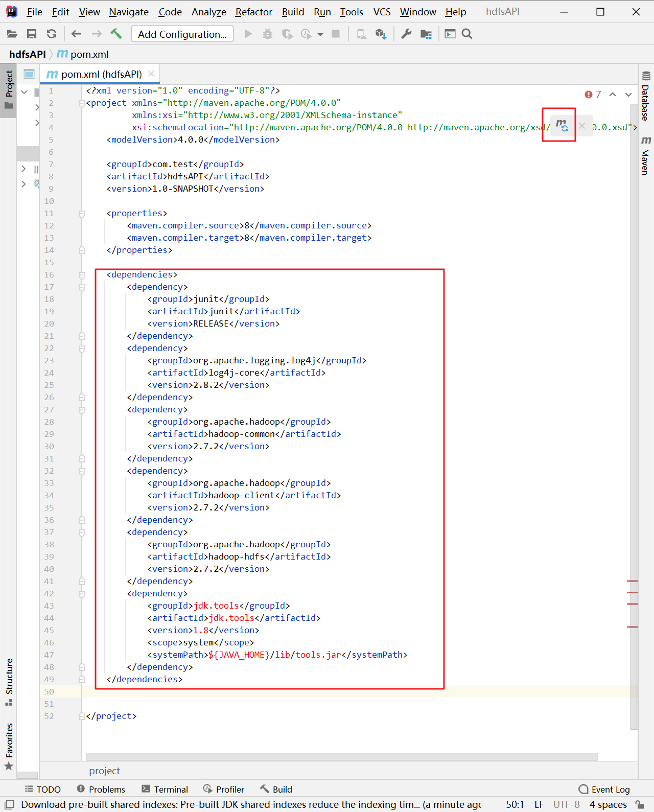Jump to next highlighted error arrow
The image size is (654, 812).
click(628, 95)
